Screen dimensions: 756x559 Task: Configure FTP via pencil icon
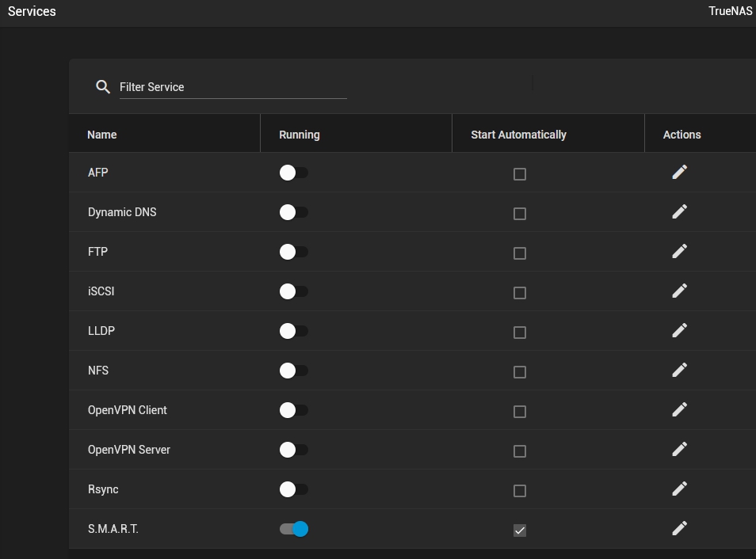679,251
